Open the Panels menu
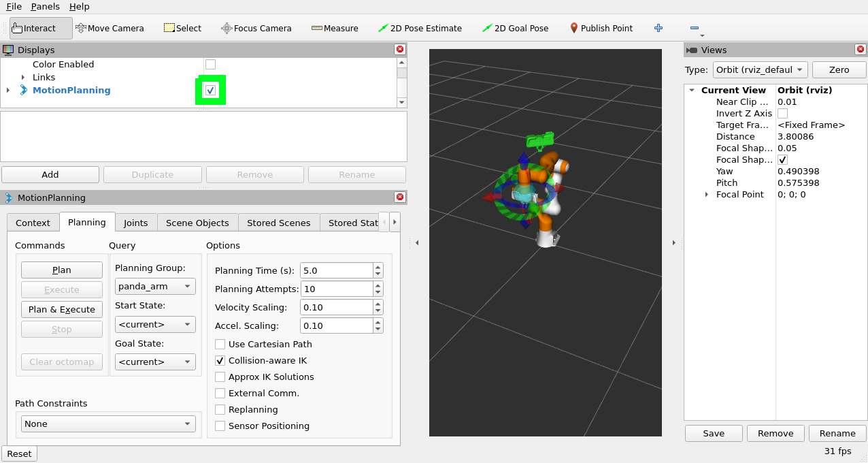868x463 pixels. coord(46,6)
